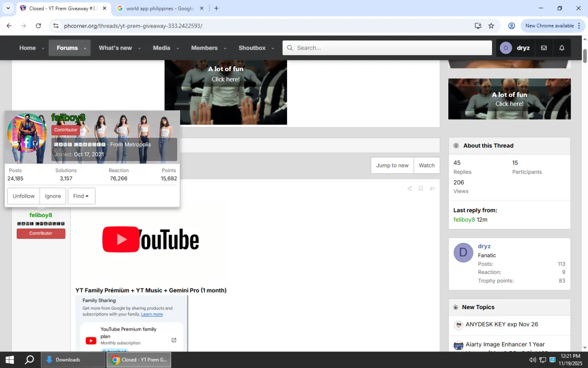This screenshot has height=368, width=588.
Task: Open the What's new menu
Action: click(115, 48)
